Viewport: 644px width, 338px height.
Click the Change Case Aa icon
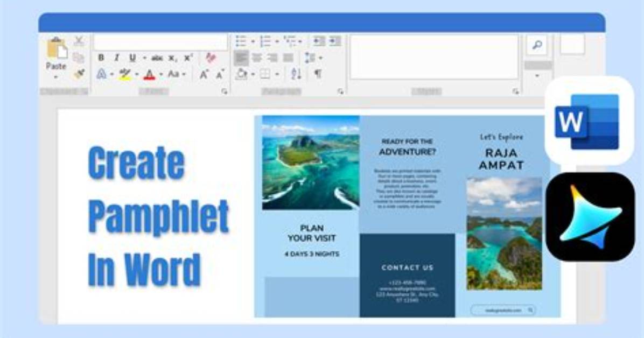173,74
